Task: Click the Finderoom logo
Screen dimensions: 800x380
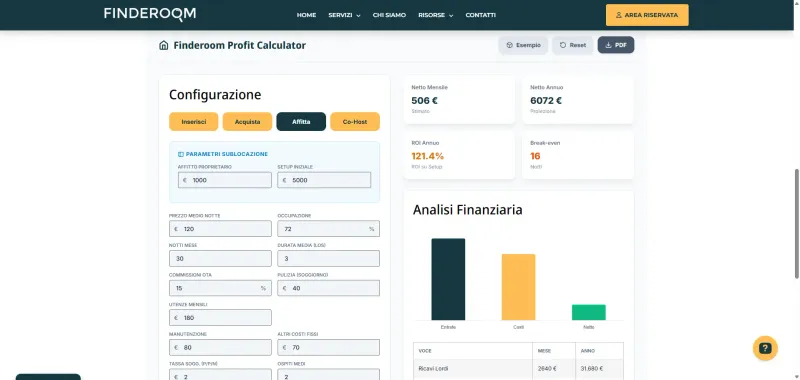Action: point(149,14)
